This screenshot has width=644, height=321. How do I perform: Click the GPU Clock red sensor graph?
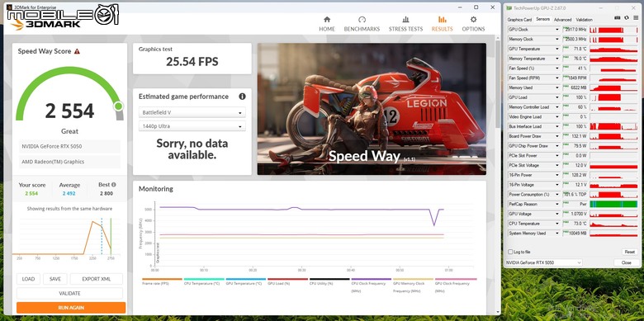click(613, 30)
